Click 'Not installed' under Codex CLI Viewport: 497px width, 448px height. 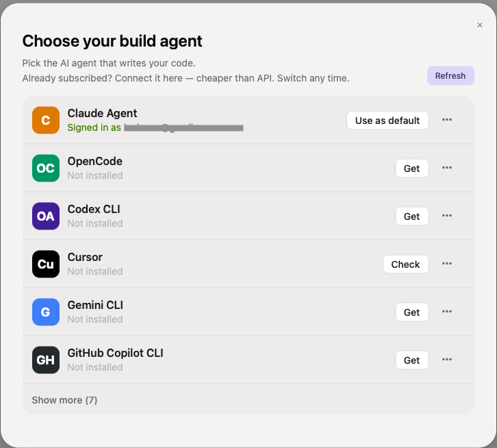(95, 223)
